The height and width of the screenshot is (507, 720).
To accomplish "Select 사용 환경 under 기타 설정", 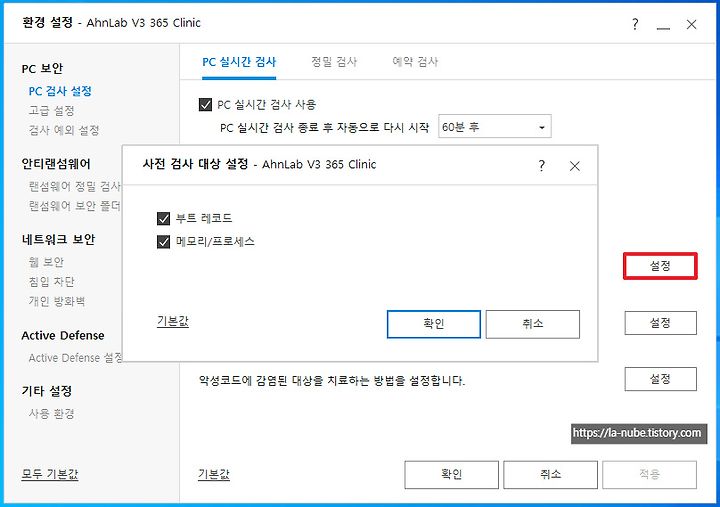I will pos(51,414).
